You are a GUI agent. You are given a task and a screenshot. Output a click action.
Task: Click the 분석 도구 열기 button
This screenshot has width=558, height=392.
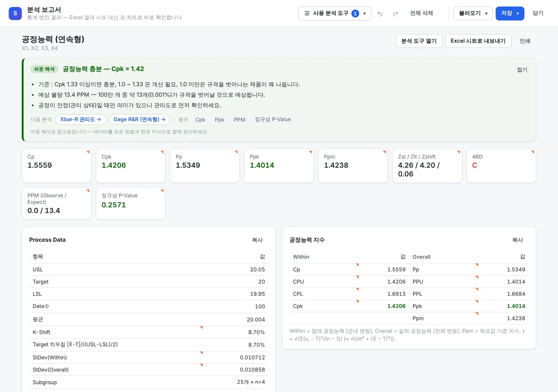click(x=419, y=41)
